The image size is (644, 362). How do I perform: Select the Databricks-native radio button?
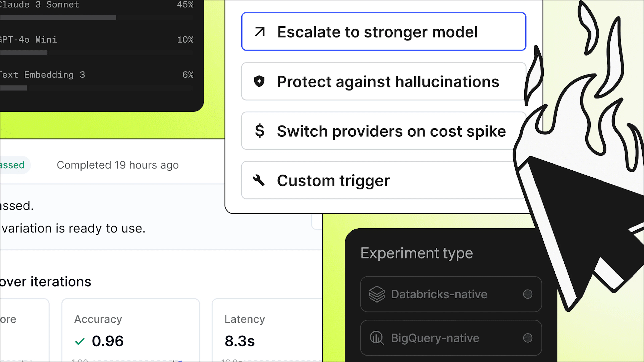pyautogui.click(x=527, y=294)
